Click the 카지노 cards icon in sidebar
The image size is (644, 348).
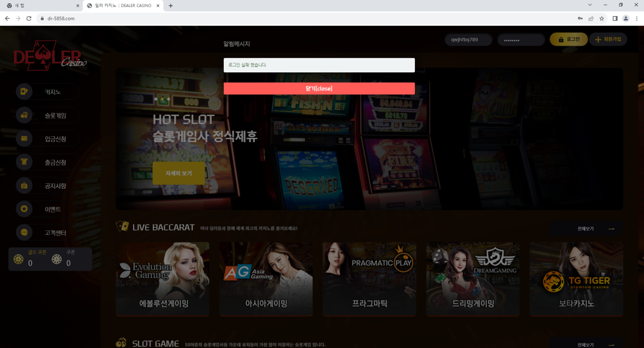[24, 92]
